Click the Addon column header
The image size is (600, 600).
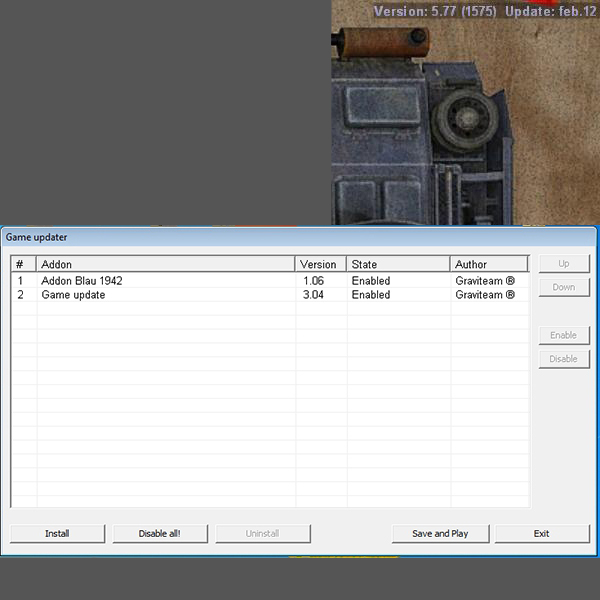click(x=166, y=264)
